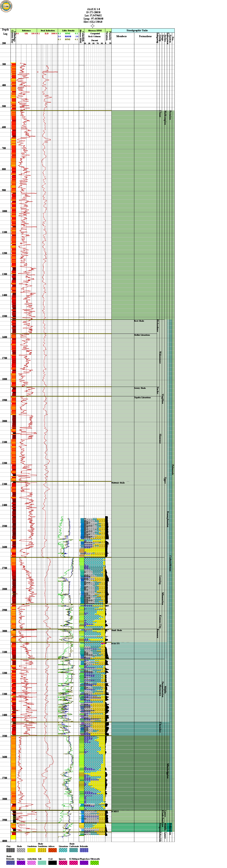
Task: Click the depth label '1000'
Action: coord(4,211)
